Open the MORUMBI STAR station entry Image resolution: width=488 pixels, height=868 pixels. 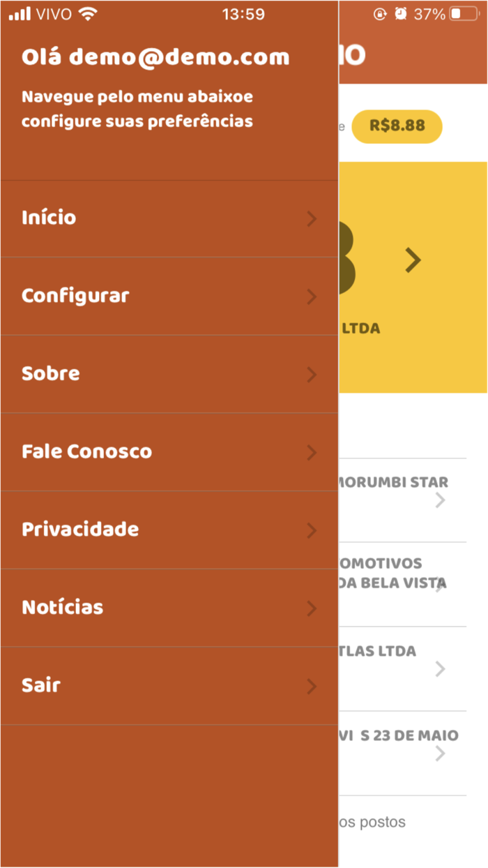click(x=440, y=500)
